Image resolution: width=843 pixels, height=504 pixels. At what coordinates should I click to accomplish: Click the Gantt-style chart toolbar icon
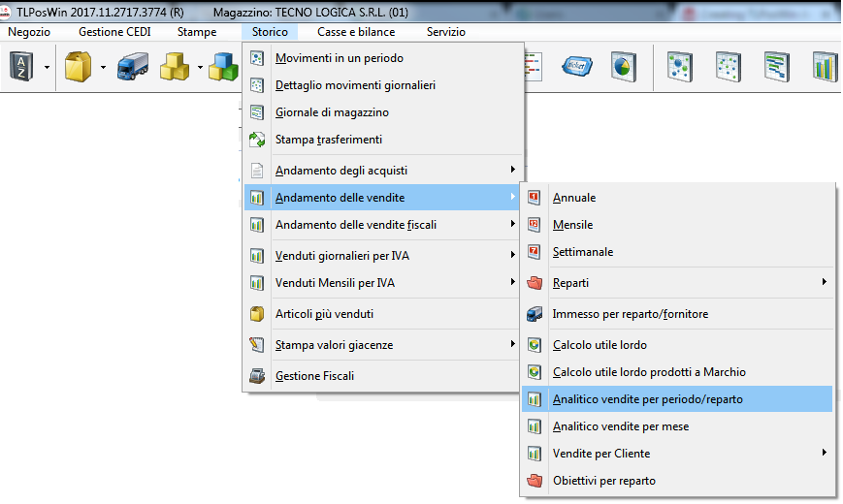775,67
